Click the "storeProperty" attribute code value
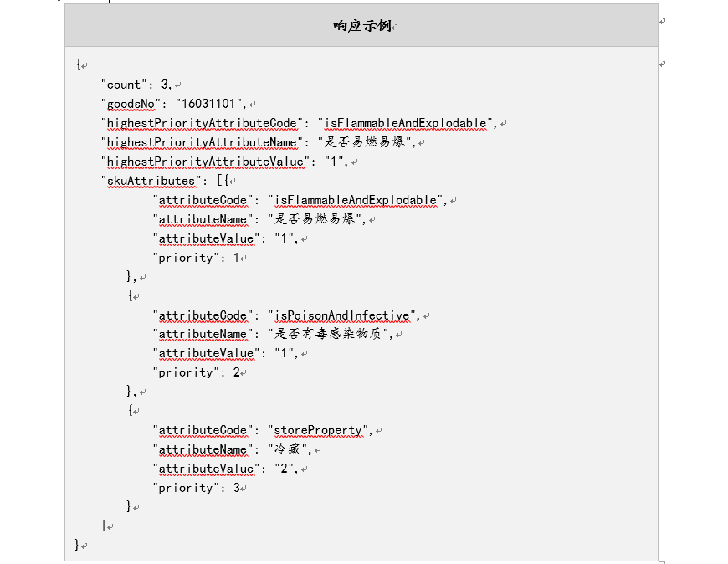 [320, 430]
